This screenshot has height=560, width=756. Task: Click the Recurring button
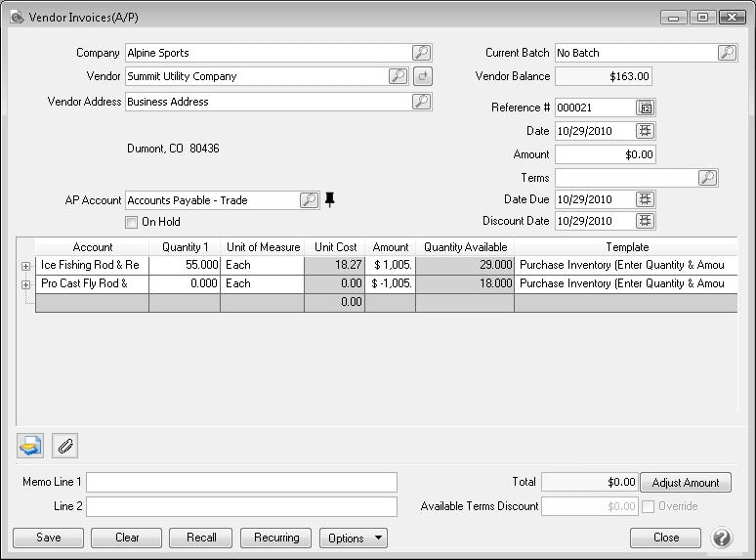[276, 538]
